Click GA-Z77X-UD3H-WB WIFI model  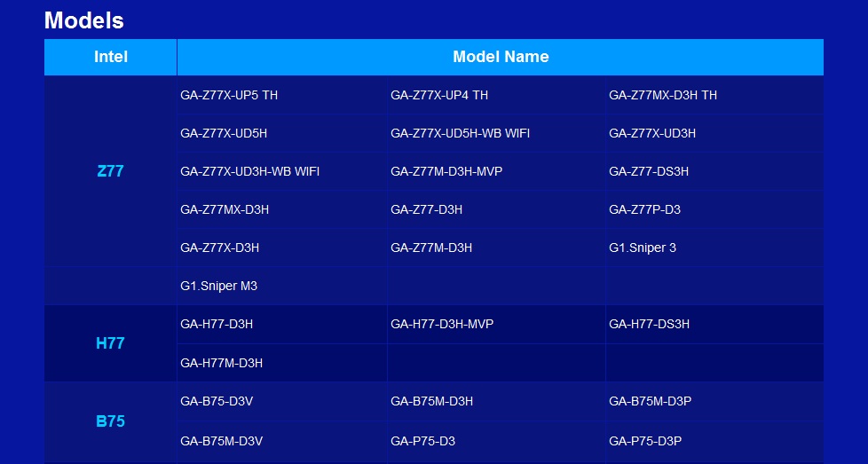coord(250,171)
